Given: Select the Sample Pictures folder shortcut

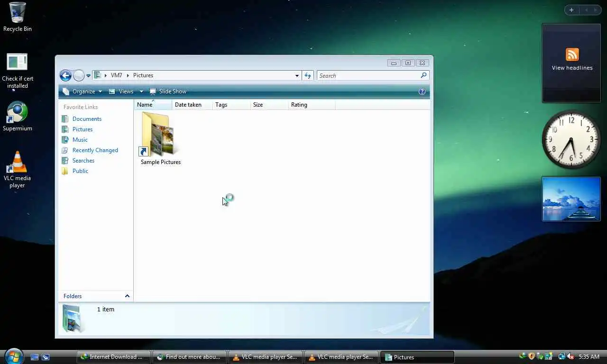Looking at the screenshot, I should [x=160, y=138].
